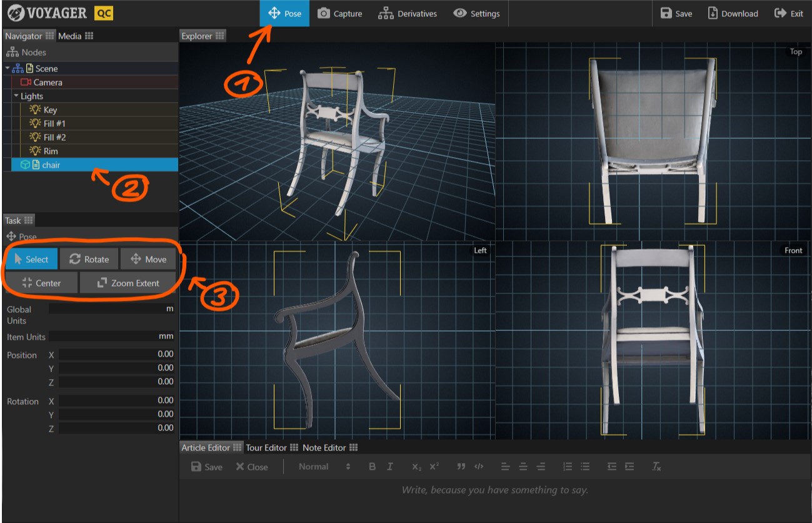Collapse the Lights group
Screen dimensions: 812x523
16,96
